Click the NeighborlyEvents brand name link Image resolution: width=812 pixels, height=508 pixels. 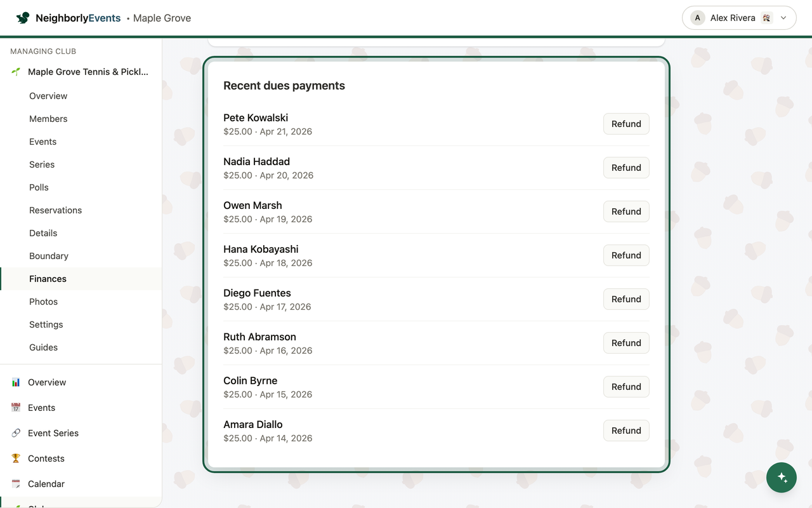pyautogui.click(x=78, y=18)
